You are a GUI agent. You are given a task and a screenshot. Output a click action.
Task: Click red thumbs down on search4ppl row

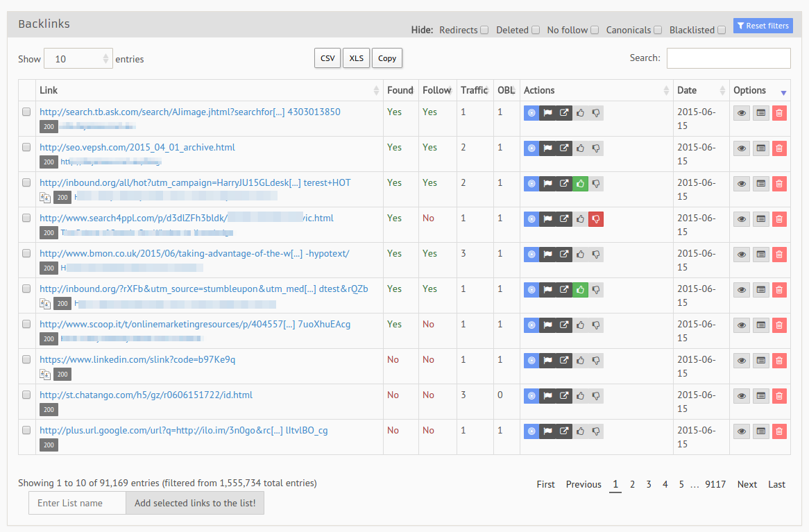pos(595,218)
